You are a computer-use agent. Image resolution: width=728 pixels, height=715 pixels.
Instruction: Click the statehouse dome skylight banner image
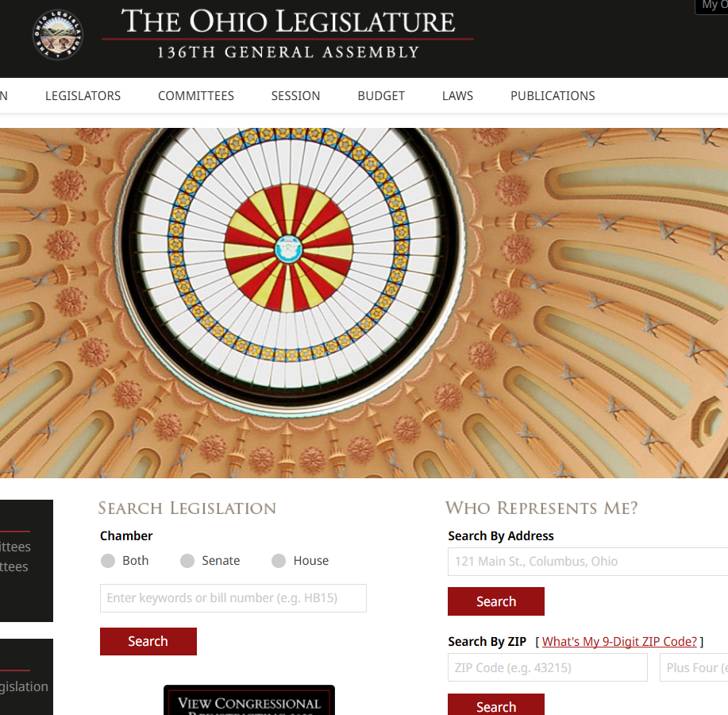pyautogui.click(x=364, y=303)
